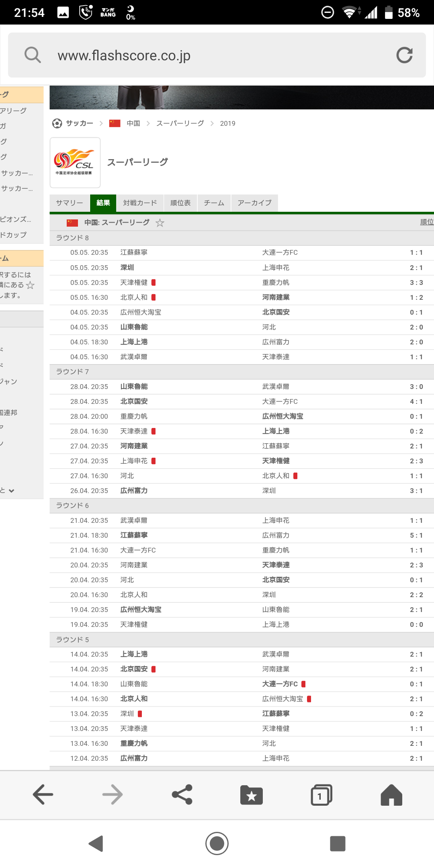Open the 中国 breadcrumb link

click(133, 123)
